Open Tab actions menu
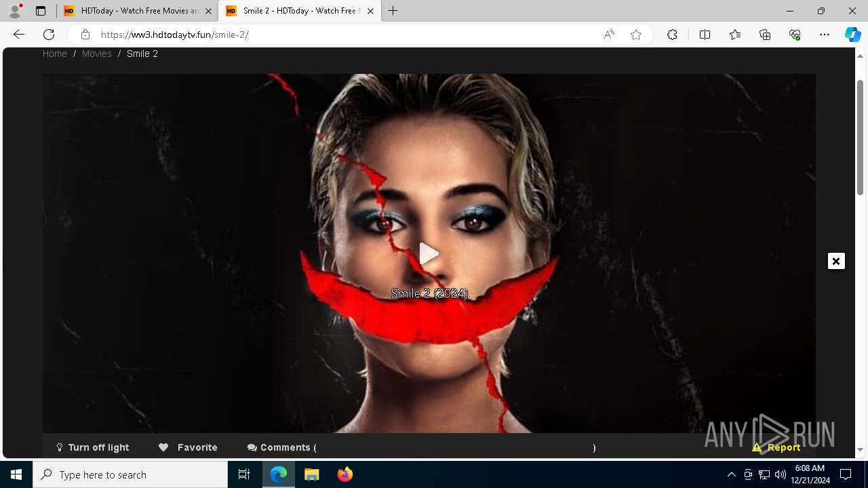Screen dimensions: 868x488 tap(41, 11)
